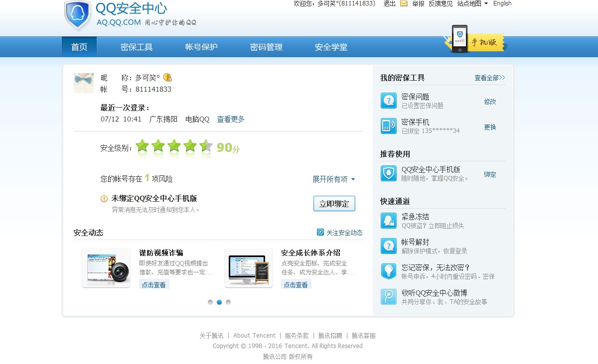Click 更换 for 密保手机

click(x=490, y=127)
